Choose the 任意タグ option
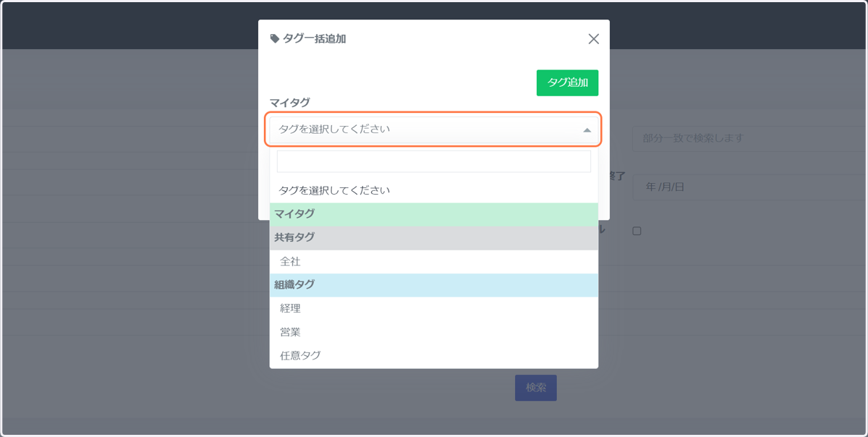This screenshot has width=868, height=437. pyautogui.click(x=434, y=355)
